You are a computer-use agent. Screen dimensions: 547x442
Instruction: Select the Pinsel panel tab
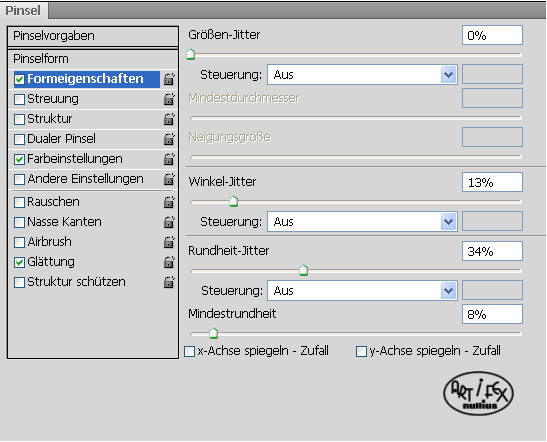tap(23, 10)
